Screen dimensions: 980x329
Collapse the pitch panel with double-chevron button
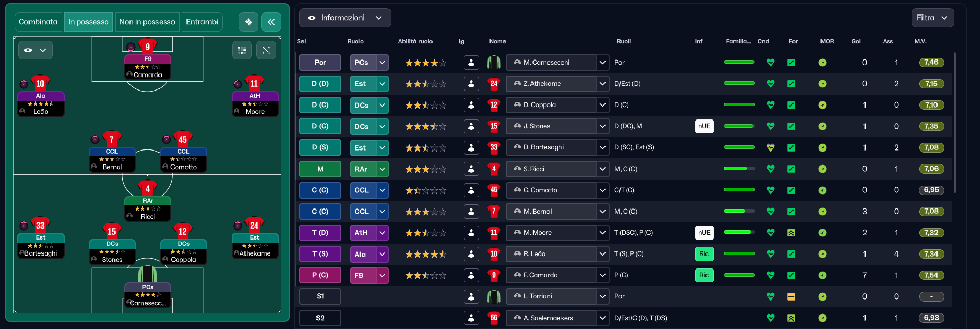click(271, 22)
